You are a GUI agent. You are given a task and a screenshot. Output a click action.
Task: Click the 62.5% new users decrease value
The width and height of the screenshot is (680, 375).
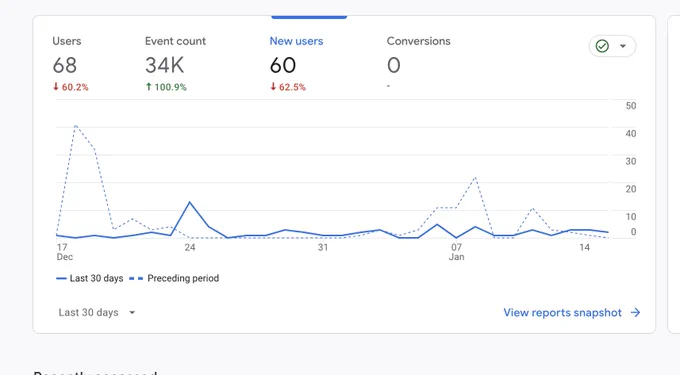click(288, 87)
